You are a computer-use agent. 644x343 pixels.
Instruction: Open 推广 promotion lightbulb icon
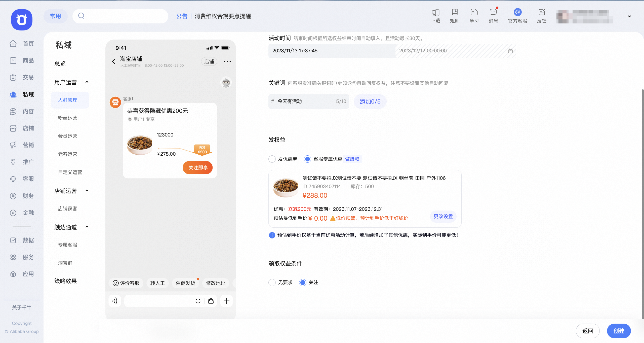click(x=13, y=162)
